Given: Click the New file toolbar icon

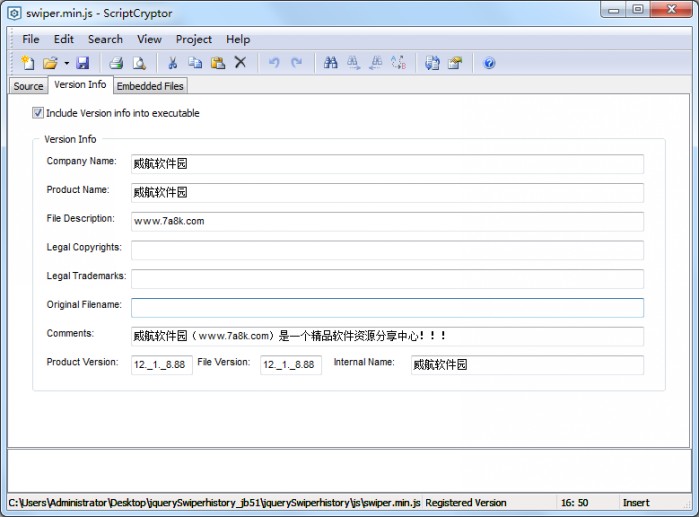Looking at the screenshot, I should point(28,63).
